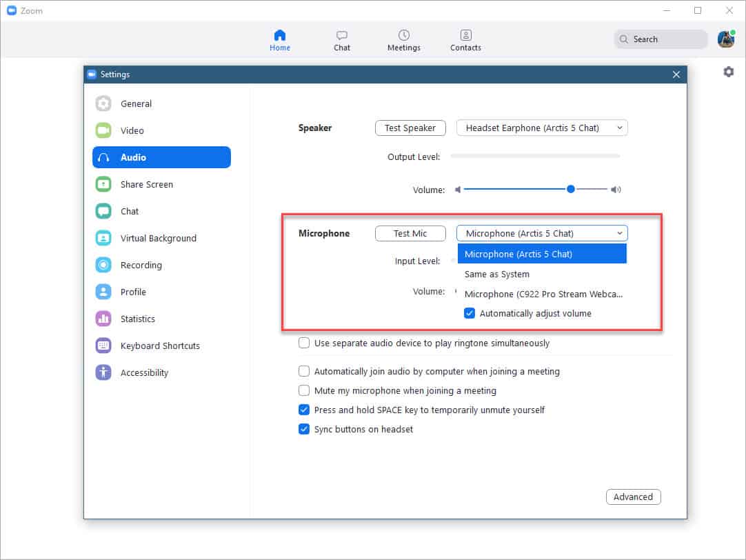Click the Zoom app logo in main title bar
Viewport: 746px width, 560px height.
[12, 10]
